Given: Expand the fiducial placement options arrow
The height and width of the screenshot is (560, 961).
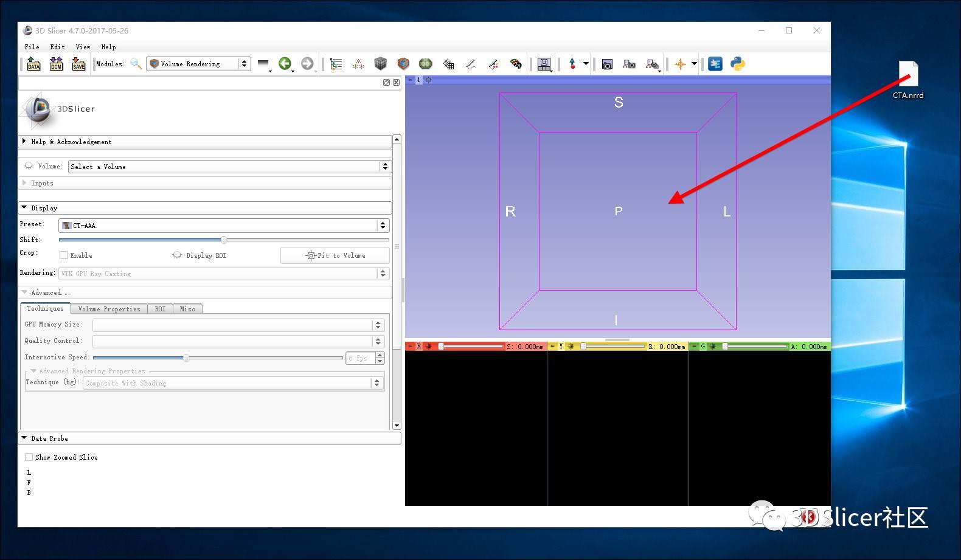Looking at the screenshot, I should pos(586,63).
